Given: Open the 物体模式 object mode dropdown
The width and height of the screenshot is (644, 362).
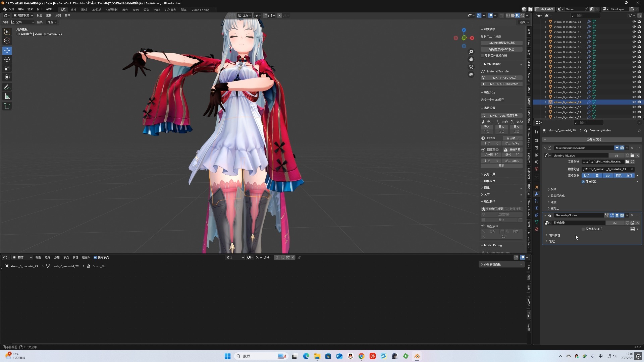Looking at the screenshot, I should [23, 15].
